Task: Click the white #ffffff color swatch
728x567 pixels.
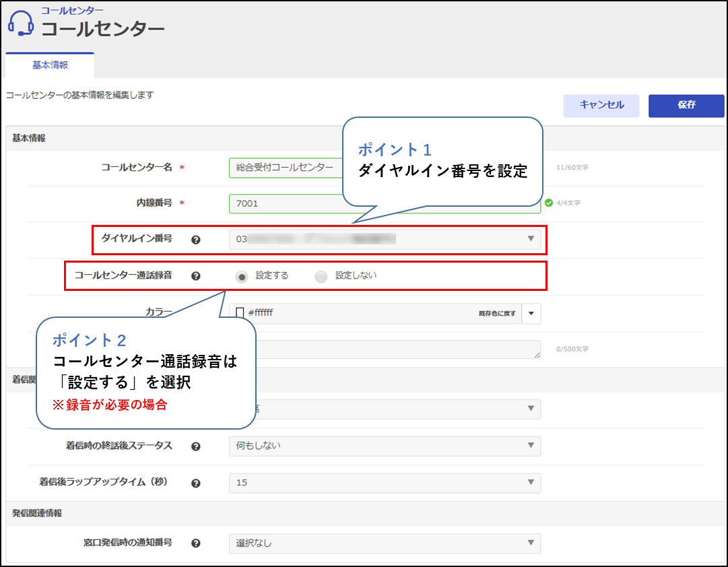Action: [240, 313]
